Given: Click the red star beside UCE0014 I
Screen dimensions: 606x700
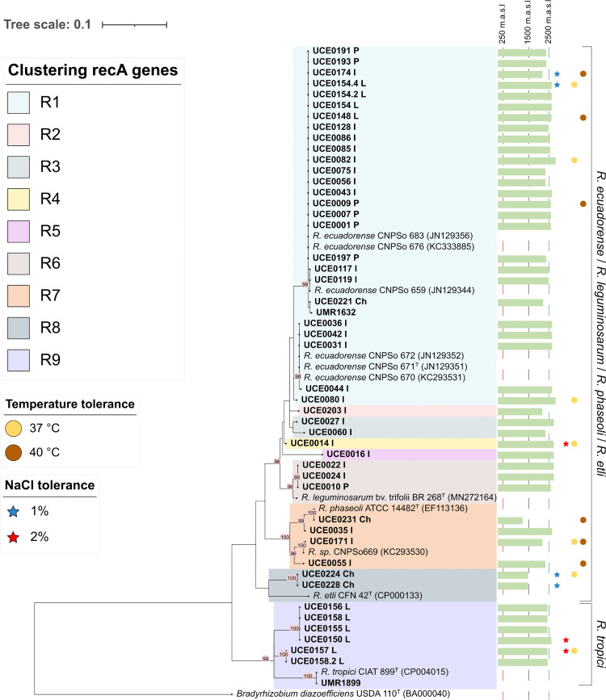Looking at the screenshot, I should 566,444.
